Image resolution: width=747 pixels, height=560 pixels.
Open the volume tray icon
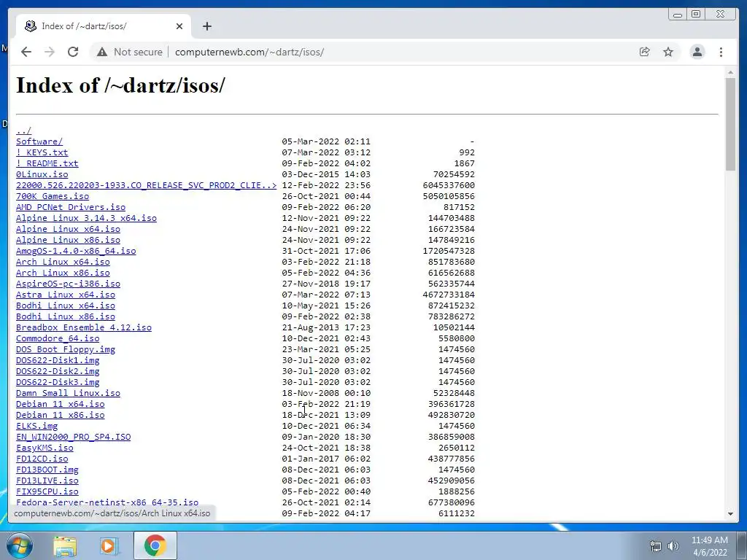tap(673, 546)
